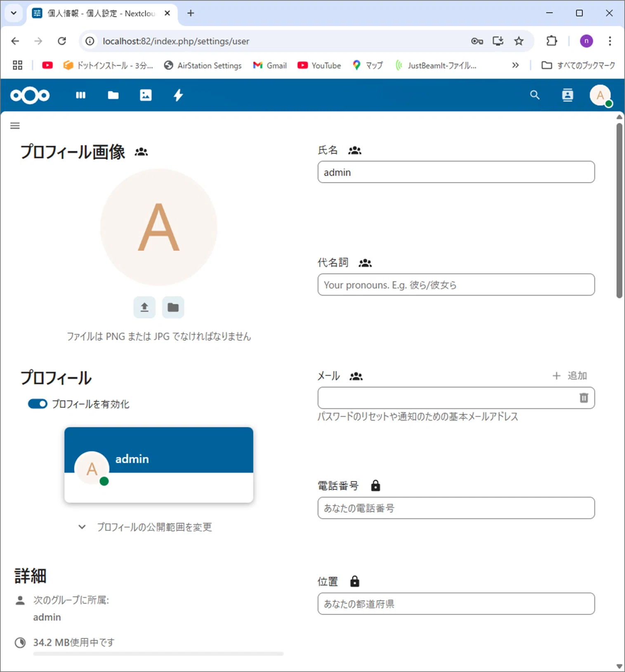
Task: Upload a profile picture from device
Action: 144,307
